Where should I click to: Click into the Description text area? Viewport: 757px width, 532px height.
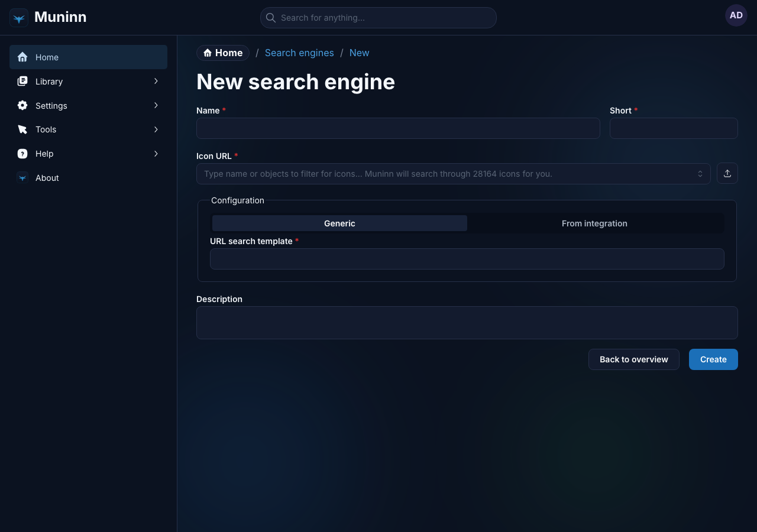(x=467, y=323)
